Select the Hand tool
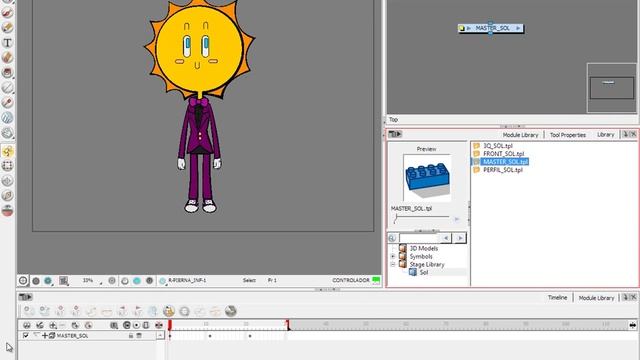Image resolution: width=640 pixels, height=360 pixels. [x=7, y=133]
